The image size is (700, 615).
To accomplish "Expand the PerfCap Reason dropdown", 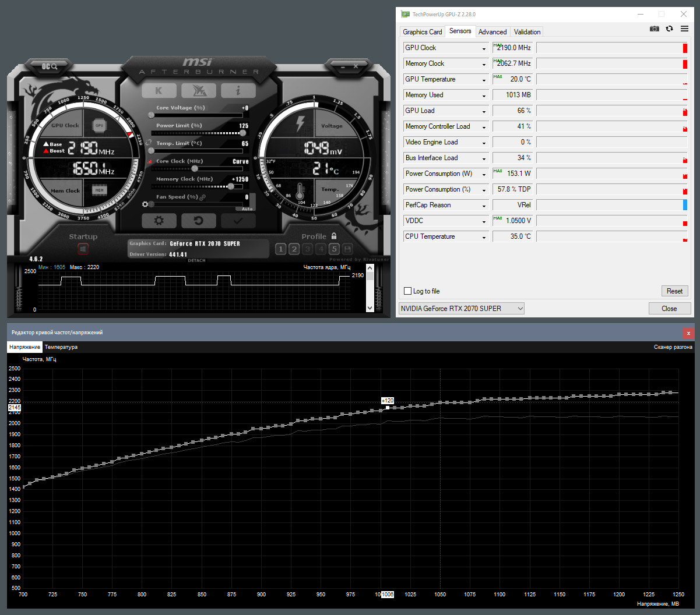I will (x=484, y=206).
